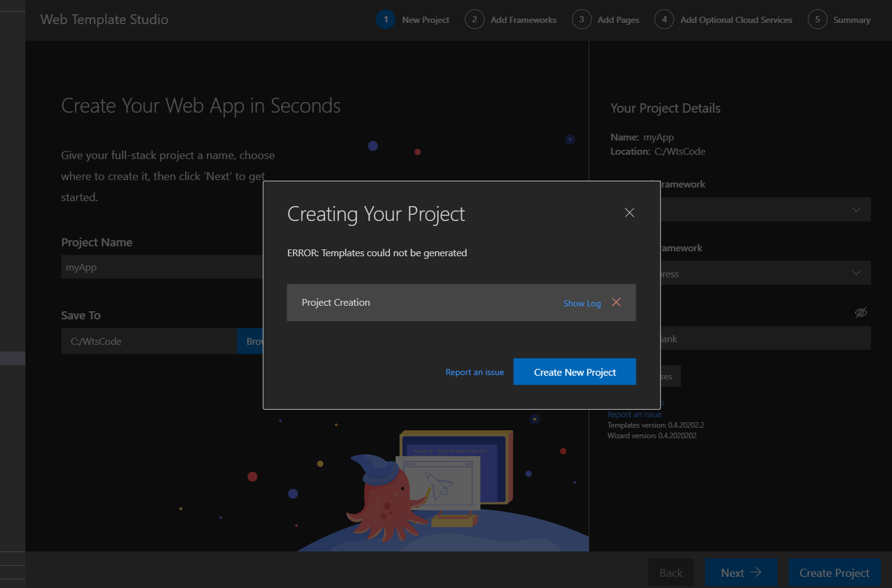Screen dimensions: 892x588
Task: Expand the back-end framework dropdown chevron
Action: [856, 273]
